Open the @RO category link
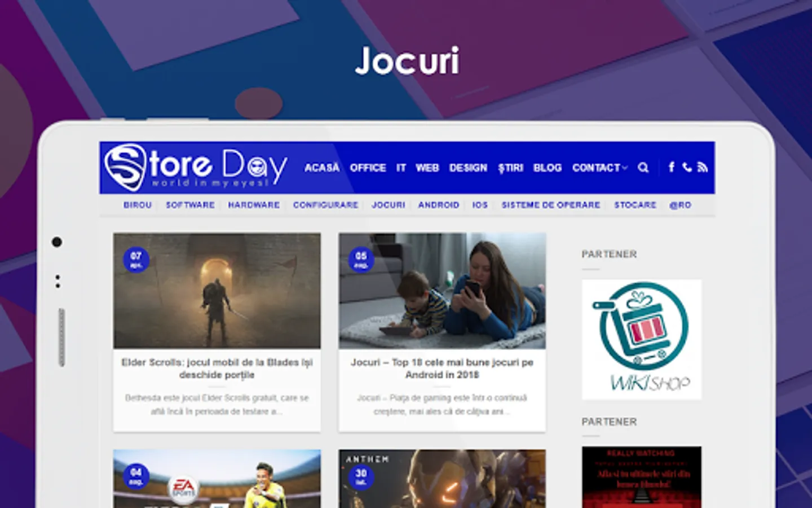812x508 pixels. tap(680, 205)
